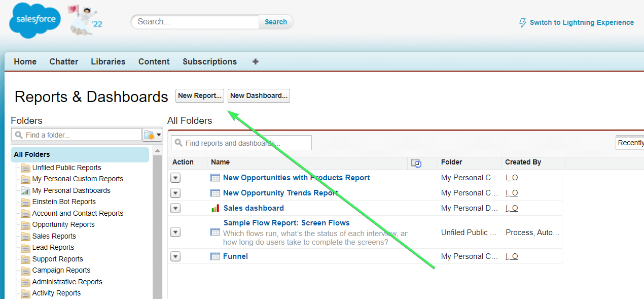Click the chart icon next to Sales dashboard
The height and width of the screenshot is (299, 644).
pyautogui.click(x=215, y=208)
